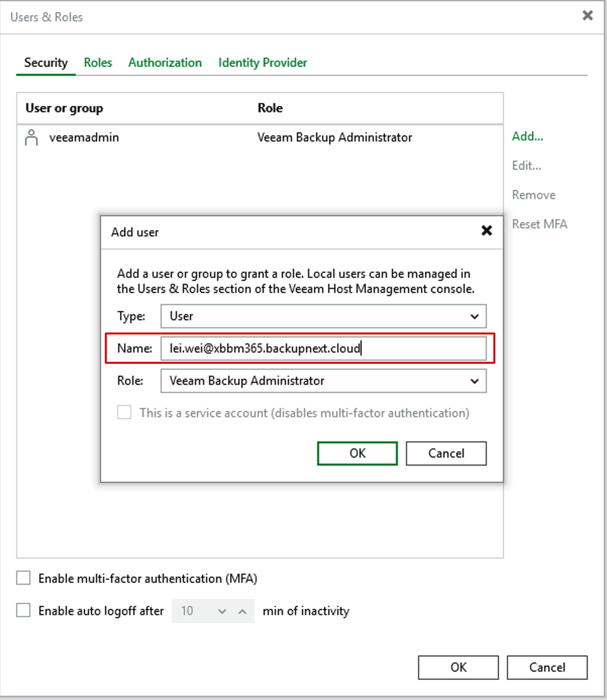Select the Security tab

tap(45, 63)
